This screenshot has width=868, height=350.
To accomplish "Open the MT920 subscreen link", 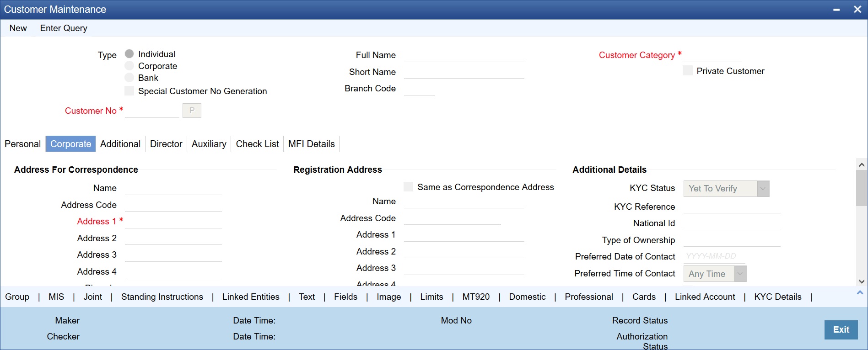I will [476, 297].
